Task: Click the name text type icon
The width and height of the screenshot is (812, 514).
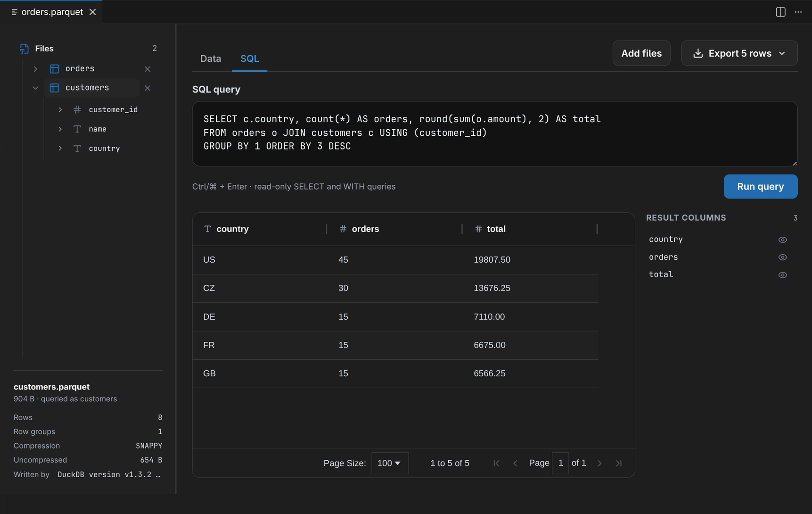Action: pos(77,129)
